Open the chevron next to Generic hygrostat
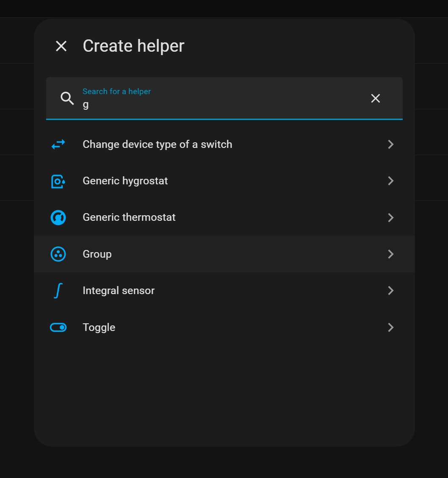This screenshot has height=478, width=448. coord(390,181)
